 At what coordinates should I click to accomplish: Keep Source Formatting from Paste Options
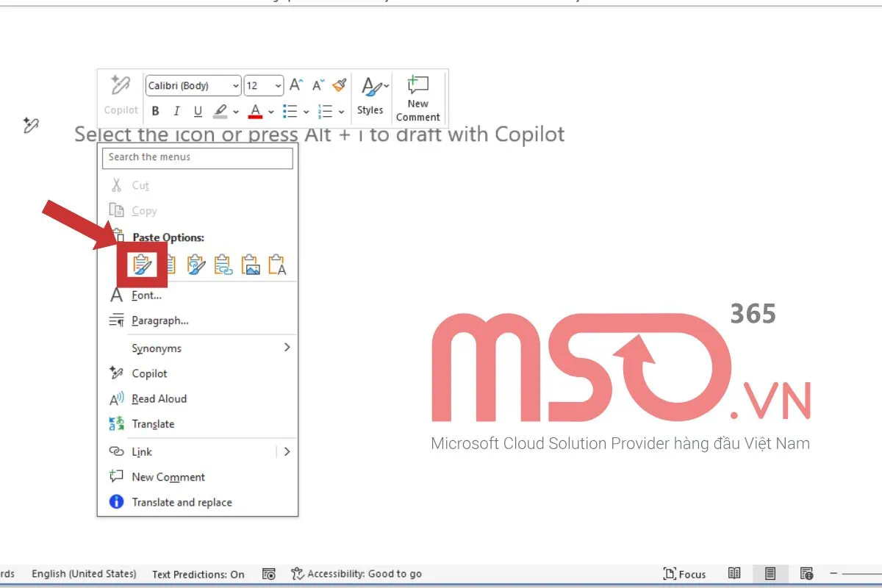tap(143, 265)
